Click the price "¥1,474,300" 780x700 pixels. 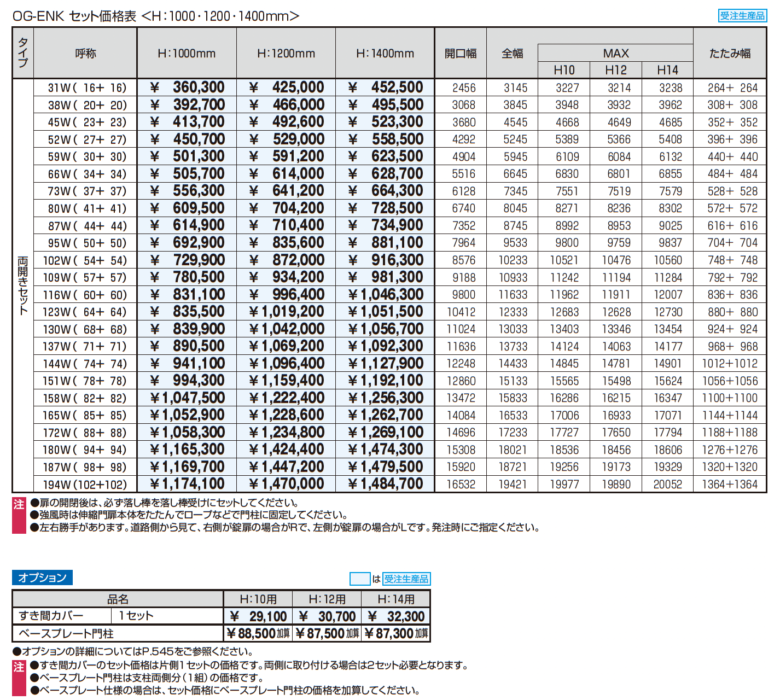(386, 450)
